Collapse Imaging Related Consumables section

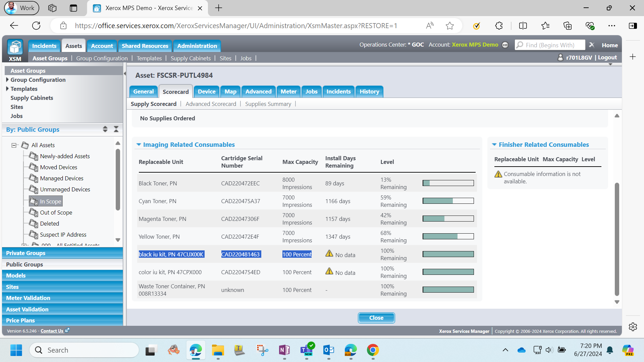(x=139, y=144)
